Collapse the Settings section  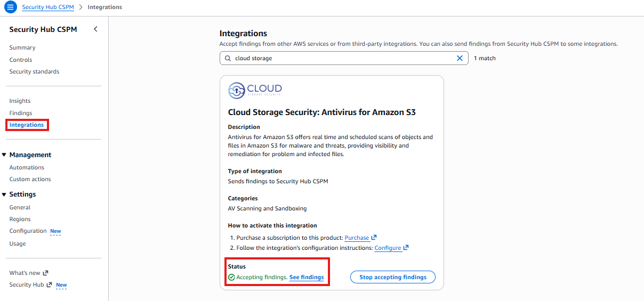click(4, 194)
